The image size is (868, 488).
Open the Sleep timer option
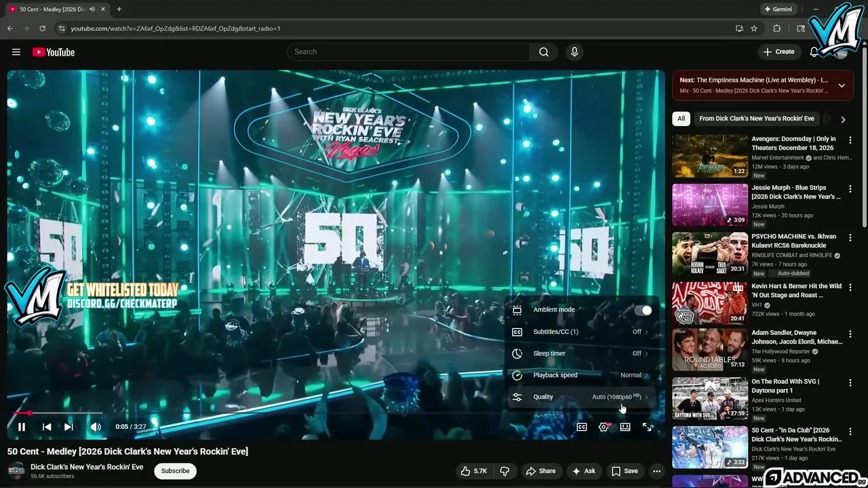coord(582,354)
